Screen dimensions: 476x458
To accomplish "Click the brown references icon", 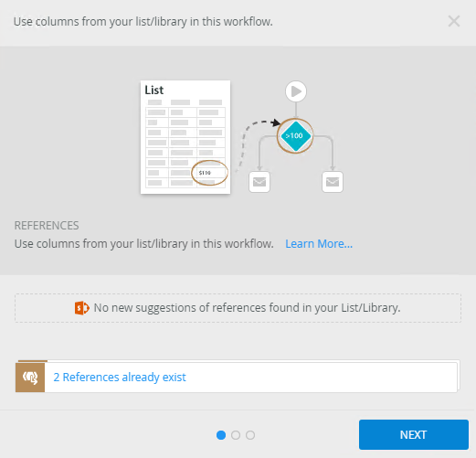I will [30, 378].
